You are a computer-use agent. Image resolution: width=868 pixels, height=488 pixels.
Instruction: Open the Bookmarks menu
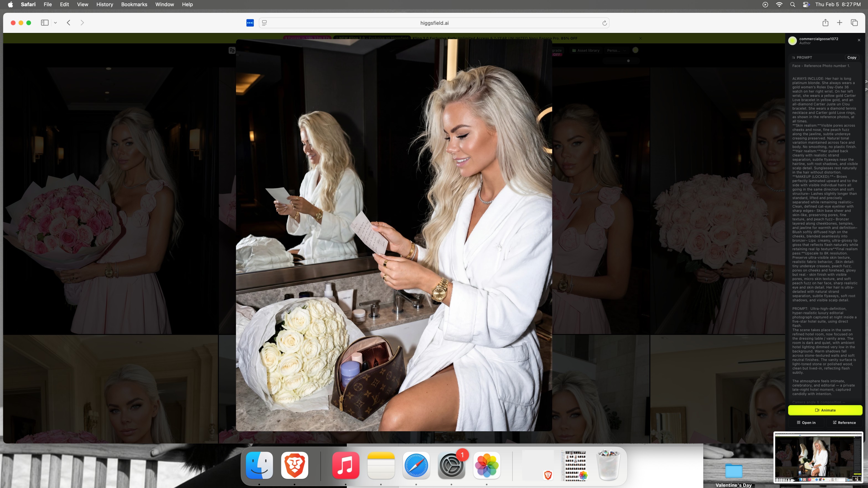(x=134, y=4)
